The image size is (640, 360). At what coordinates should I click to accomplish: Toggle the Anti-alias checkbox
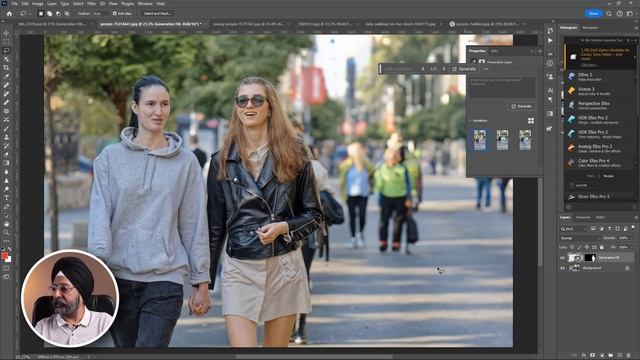tap(115, 13)
